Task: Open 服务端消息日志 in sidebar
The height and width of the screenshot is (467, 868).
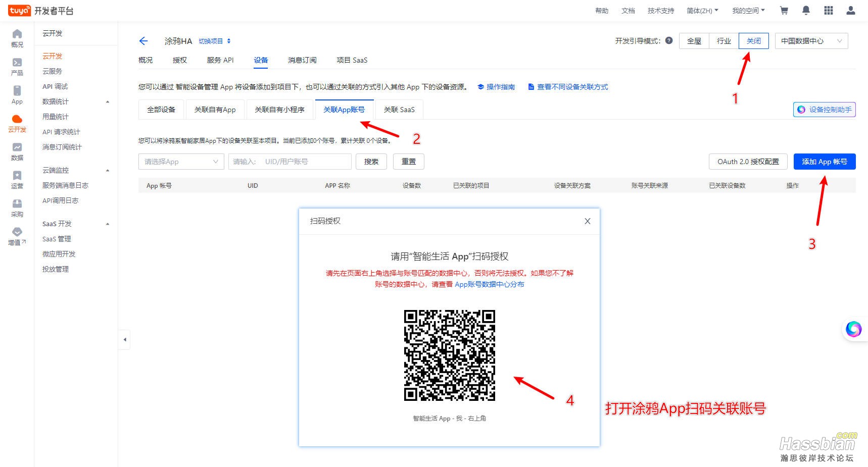Action: pyautogui.click(x=65, y=185)
